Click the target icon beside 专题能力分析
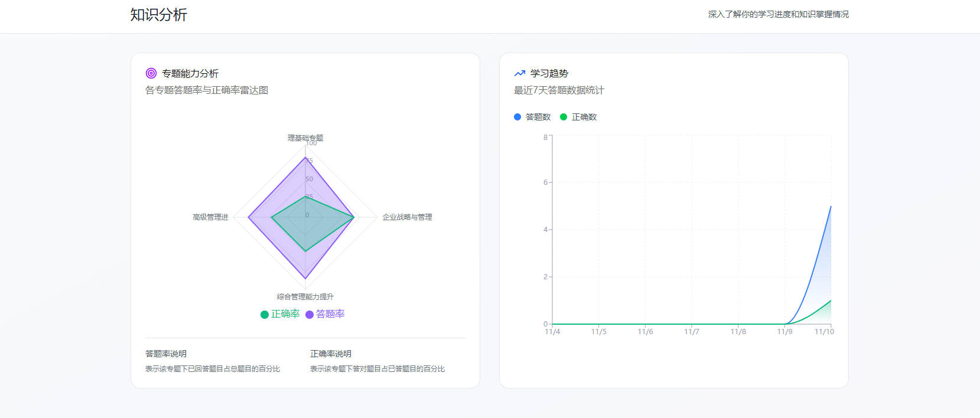Viewport: 980px width, 418px height. (151, 73)
